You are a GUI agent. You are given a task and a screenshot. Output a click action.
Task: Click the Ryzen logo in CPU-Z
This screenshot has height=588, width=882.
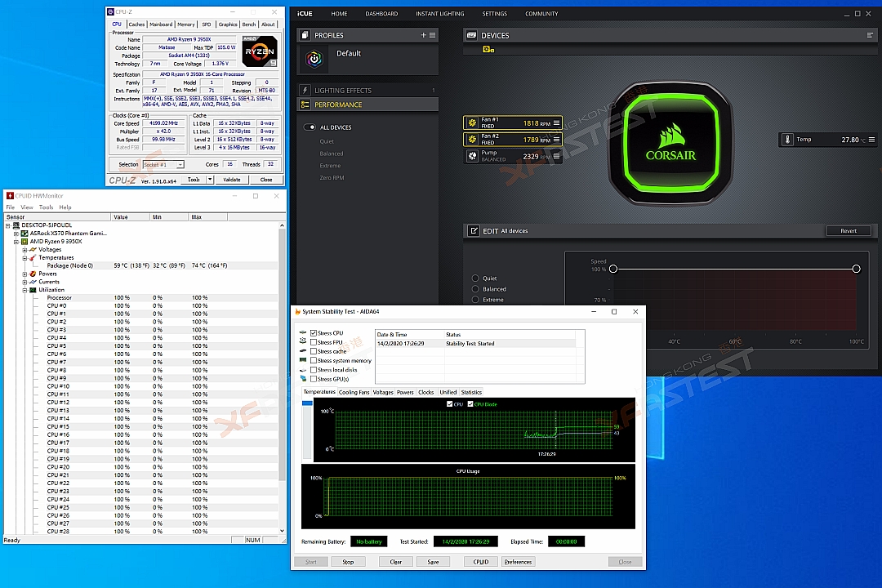tap(260, 51)
